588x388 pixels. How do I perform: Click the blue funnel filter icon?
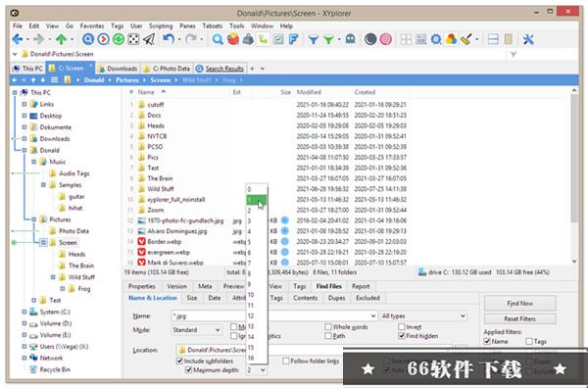314,39
